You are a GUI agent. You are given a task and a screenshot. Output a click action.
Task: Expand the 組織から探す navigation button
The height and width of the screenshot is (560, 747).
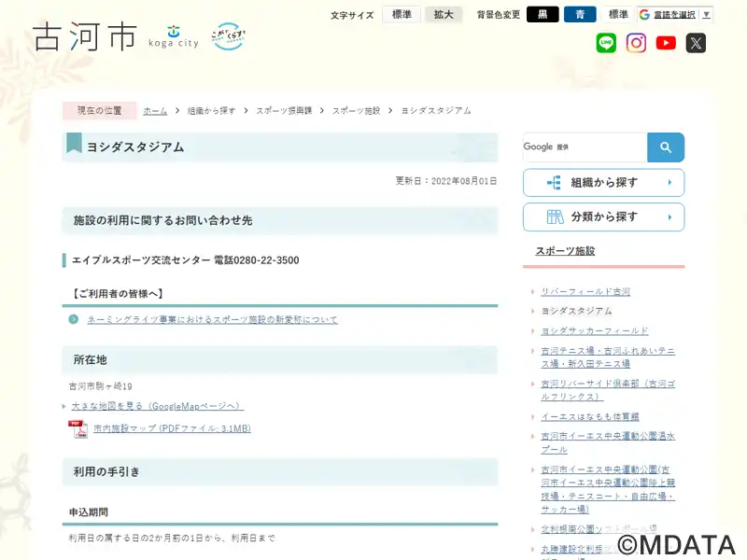click(x=603, y=183)
